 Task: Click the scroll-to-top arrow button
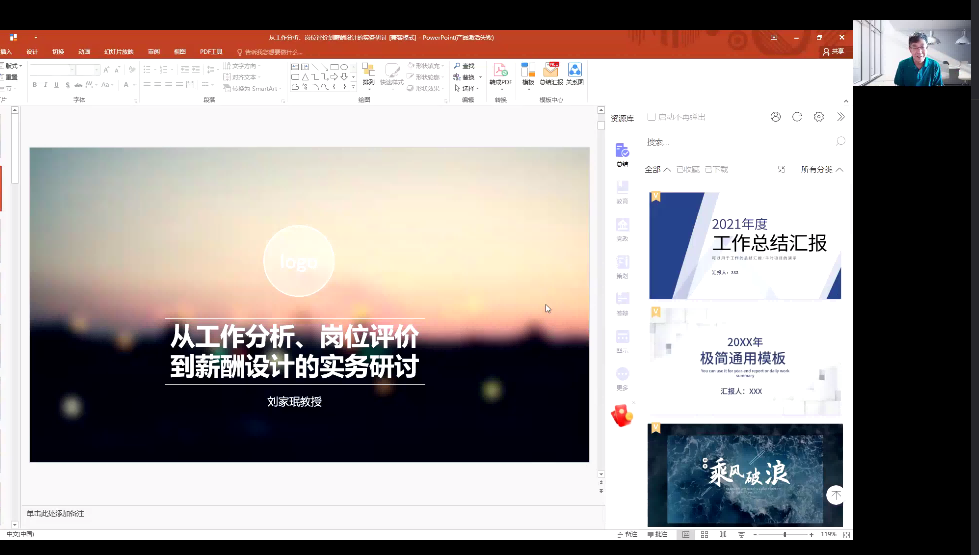point(836,495)
